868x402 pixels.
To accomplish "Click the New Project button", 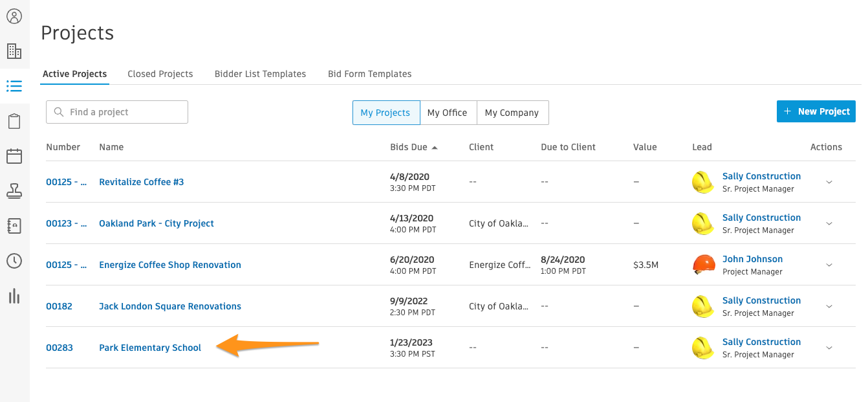I will (816, 111).
